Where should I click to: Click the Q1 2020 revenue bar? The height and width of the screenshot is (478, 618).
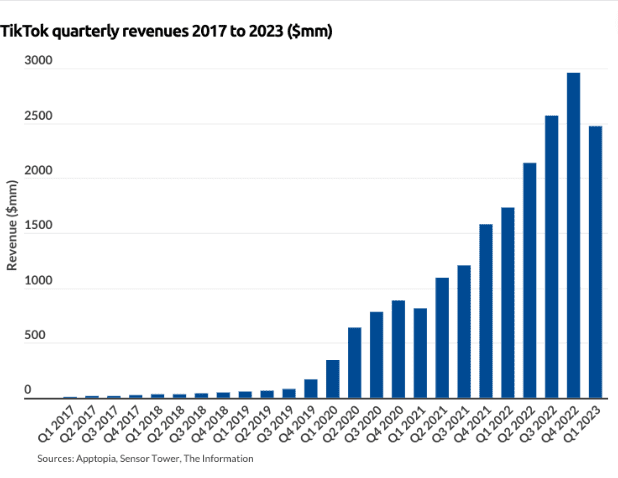point(333,379)
